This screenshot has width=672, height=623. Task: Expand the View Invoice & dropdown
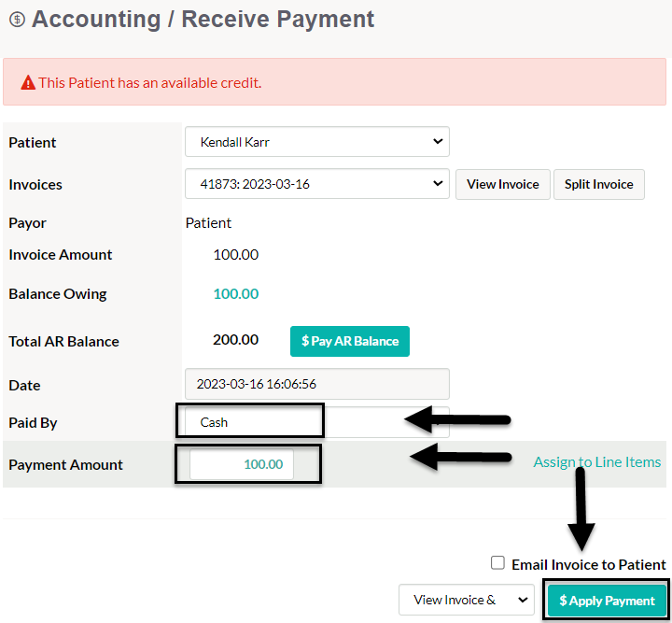pyautogui.click(x=467, y=600)
